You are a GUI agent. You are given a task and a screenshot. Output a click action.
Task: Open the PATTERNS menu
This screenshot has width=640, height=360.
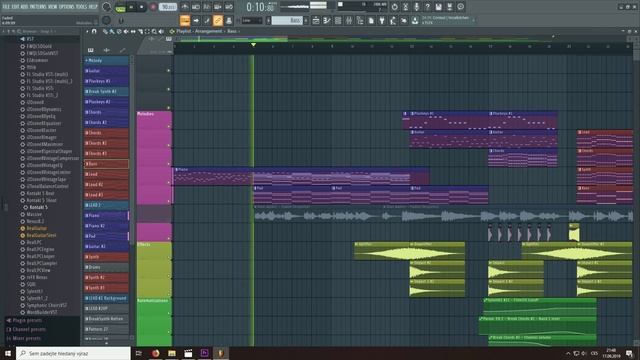point(38,7)
